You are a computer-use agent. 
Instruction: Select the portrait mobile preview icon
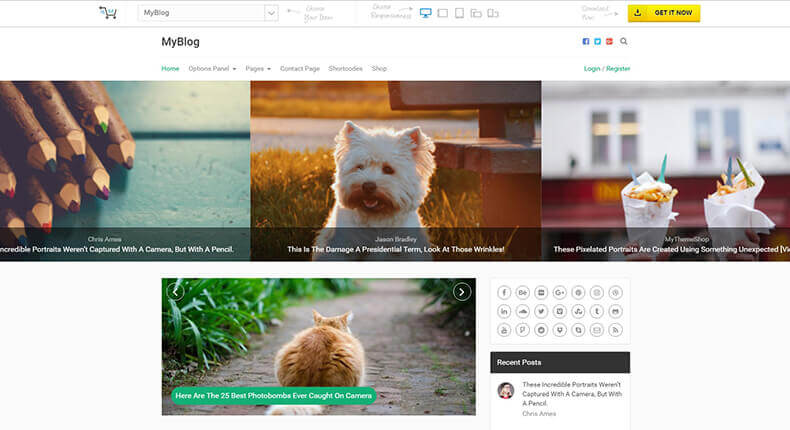[493, 14]
